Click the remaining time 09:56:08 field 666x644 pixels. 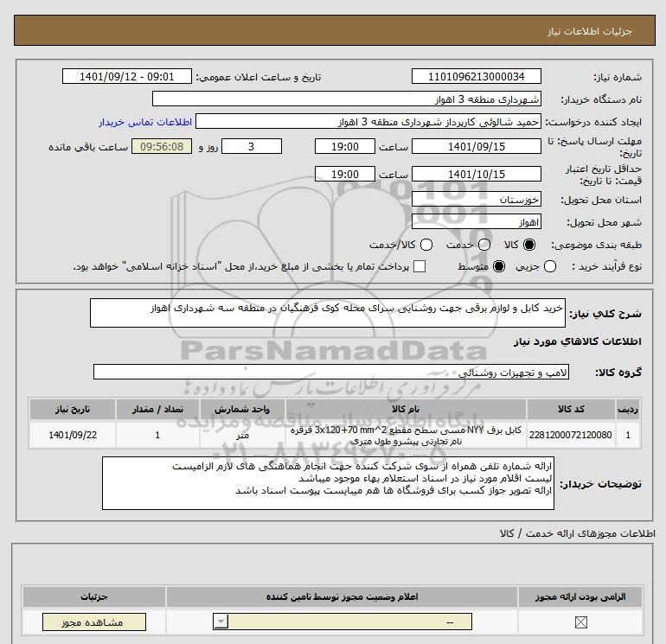point(162,147)
